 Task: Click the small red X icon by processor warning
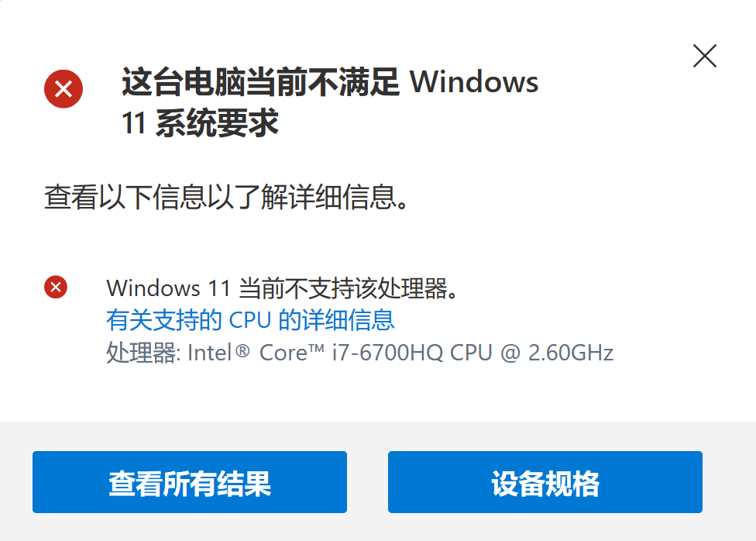tap(56, 287)
